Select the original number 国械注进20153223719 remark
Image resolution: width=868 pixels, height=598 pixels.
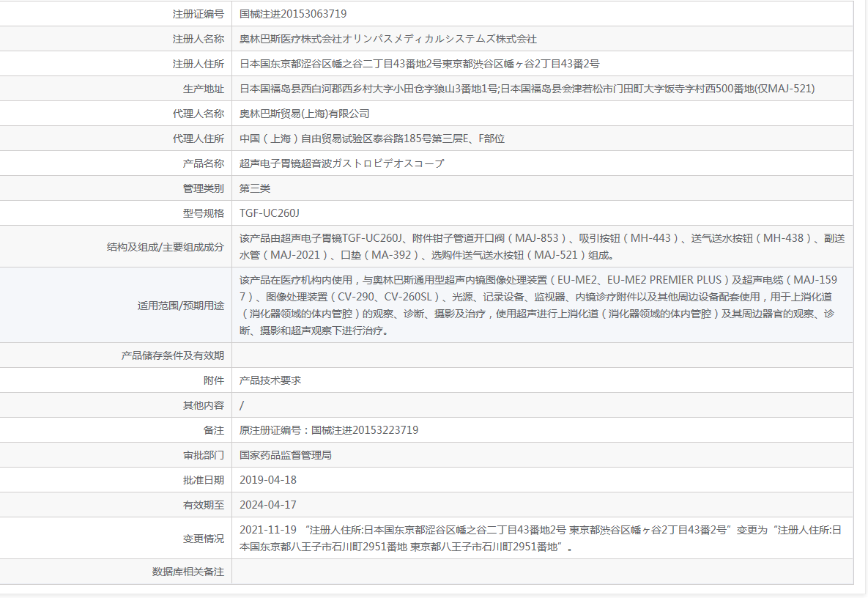coord(329,430)
